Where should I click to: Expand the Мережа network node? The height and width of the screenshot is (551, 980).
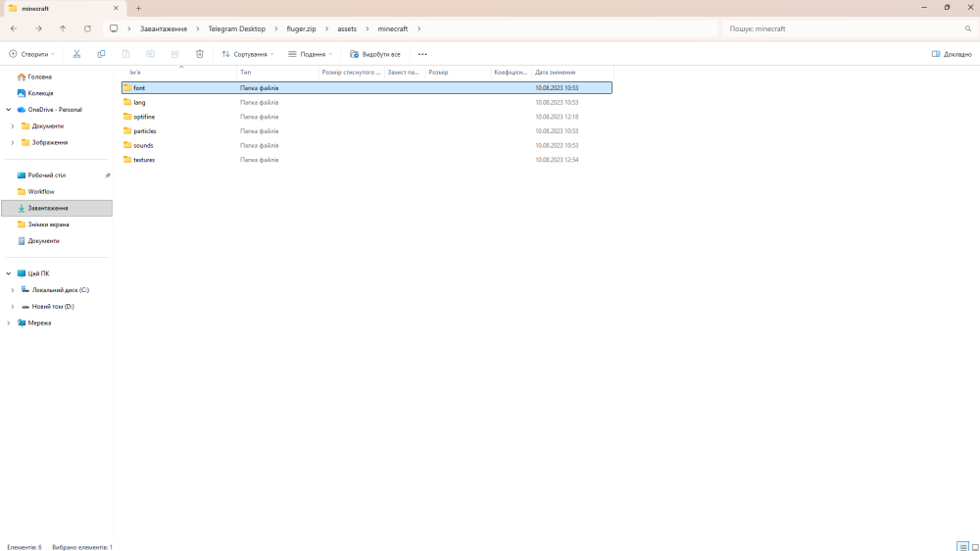click(x=9, y=323)
